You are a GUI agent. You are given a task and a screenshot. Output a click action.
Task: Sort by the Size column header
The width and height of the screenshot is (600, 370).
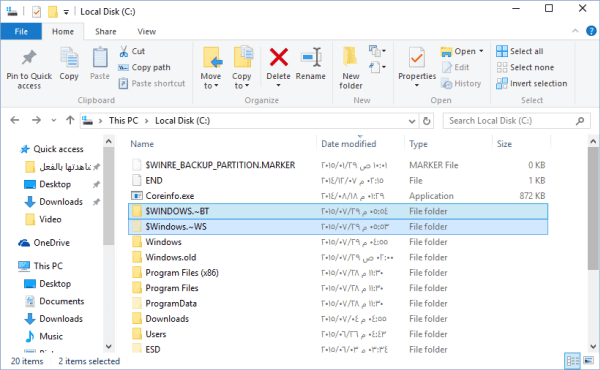pyautogui.click(x=504, y=144)
